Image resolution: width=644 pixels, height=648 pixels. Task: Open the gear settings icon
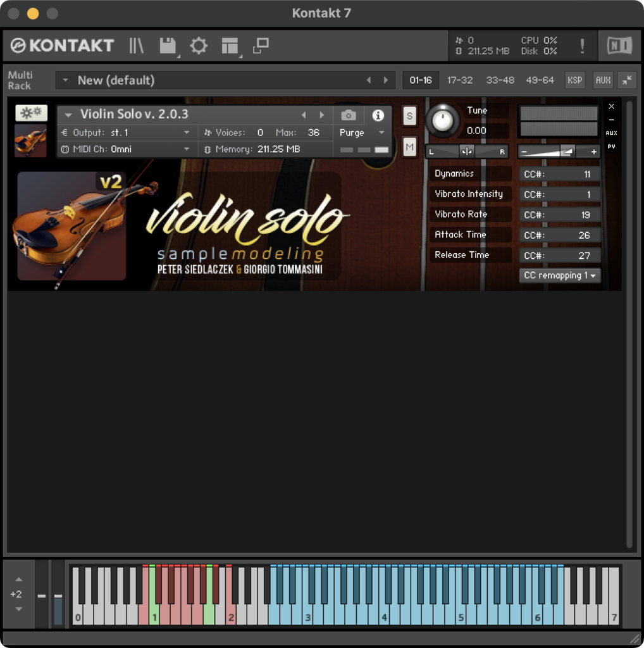coord(199,46)
